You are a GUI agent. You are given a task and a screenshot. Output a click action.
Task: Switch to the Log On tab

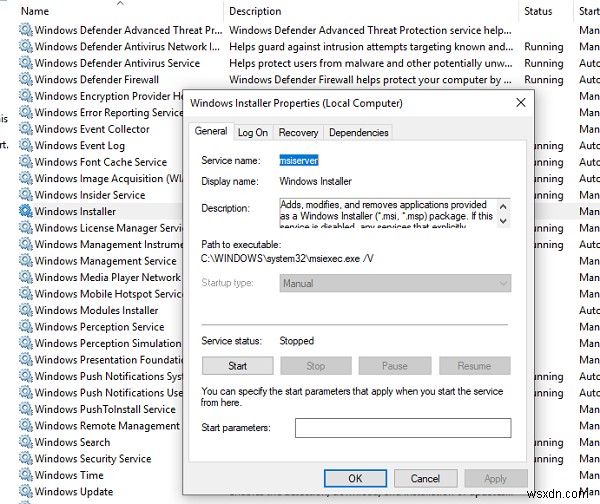(x=252, y=132)
